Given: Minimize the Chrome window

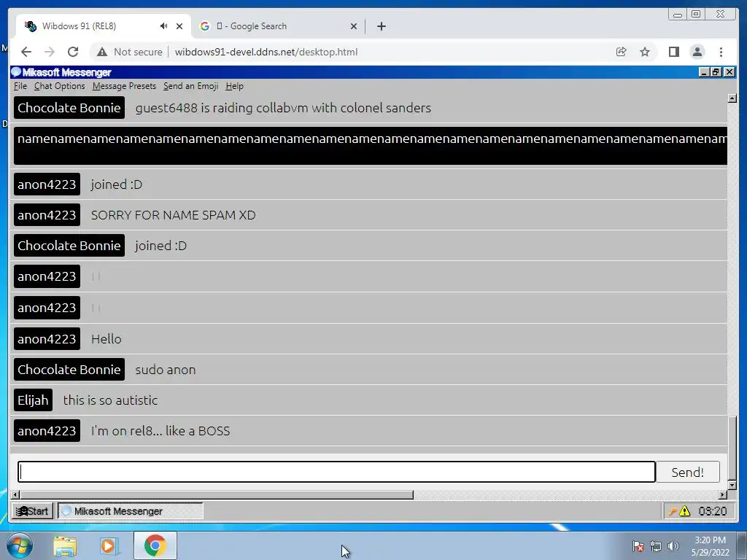Looking at the screenshot, I should [x=678, y=15].
